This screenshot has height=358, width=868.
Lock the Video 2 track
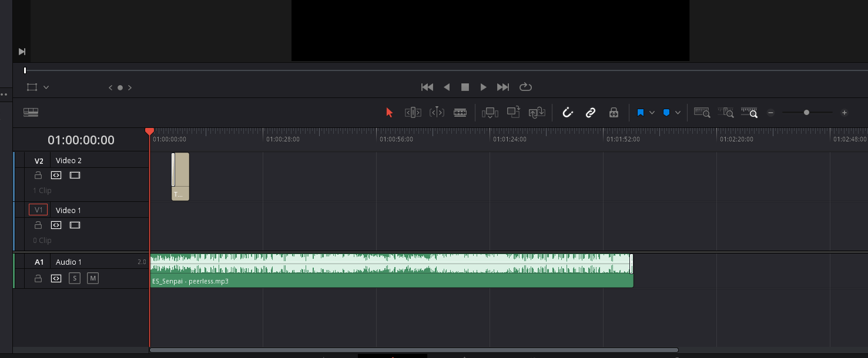[38, 175]
